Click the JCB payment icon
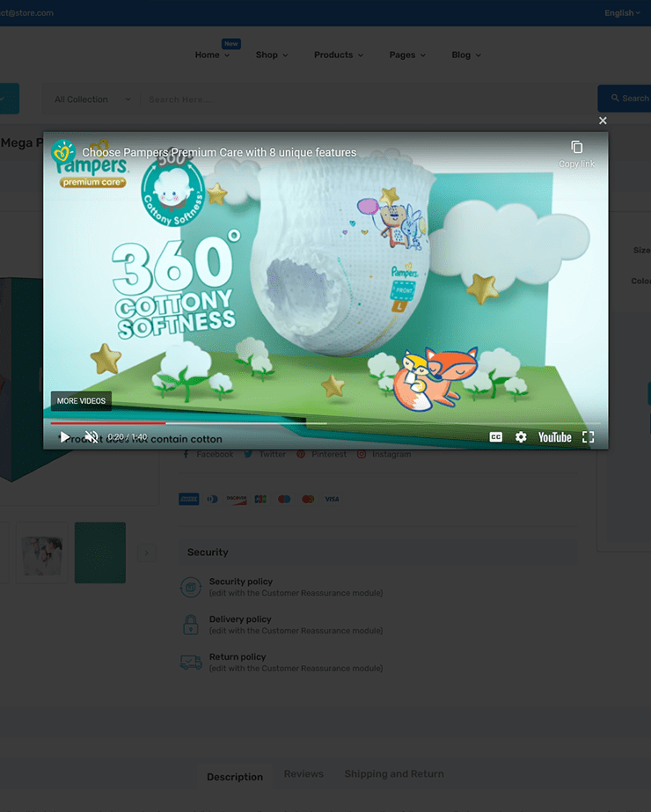651x812 pixels. 260,499
